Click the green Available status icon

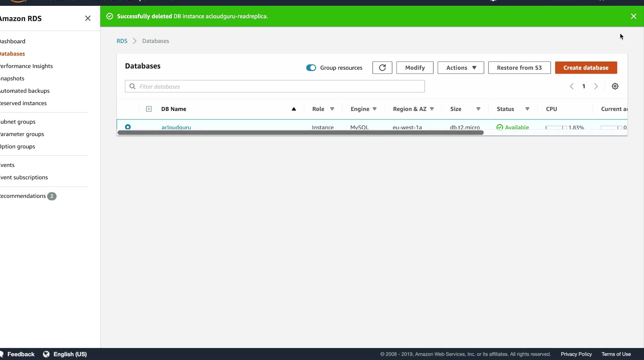click(x=500, y=127)
